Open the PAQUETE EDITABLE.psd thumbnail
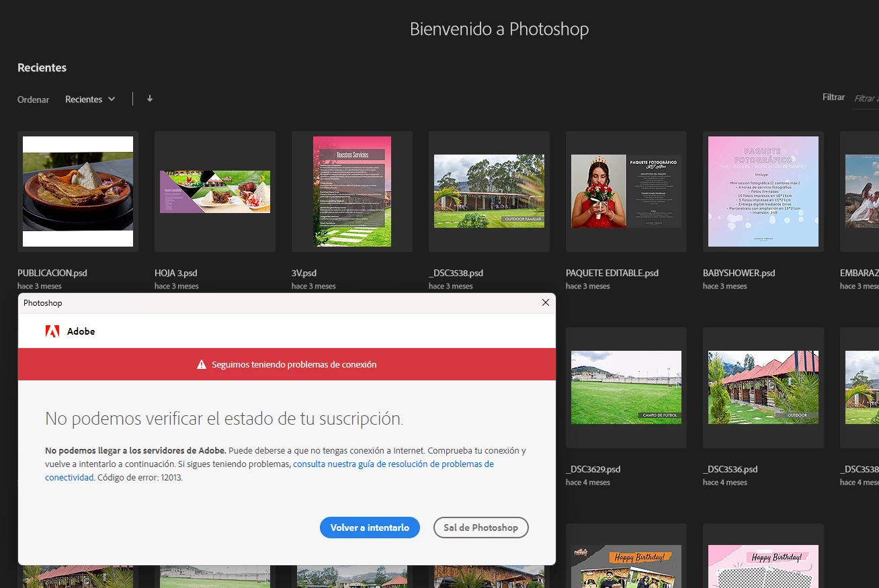This screenshot has width=879, height=588. [626, 192]
